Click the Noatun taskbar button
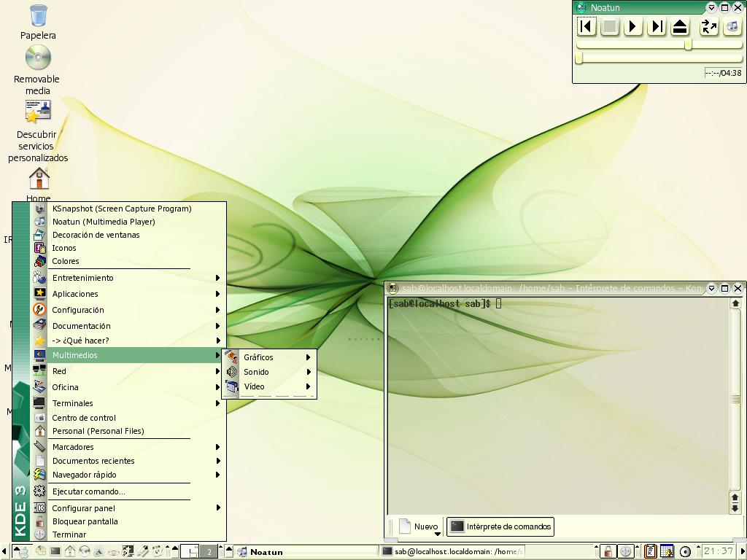 [307, 551]
